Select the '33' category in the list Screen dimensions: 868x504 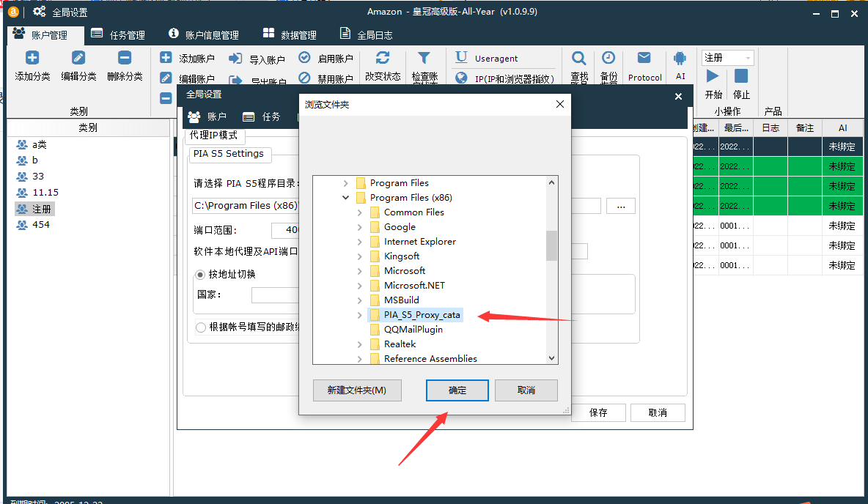tap(37, 177)
